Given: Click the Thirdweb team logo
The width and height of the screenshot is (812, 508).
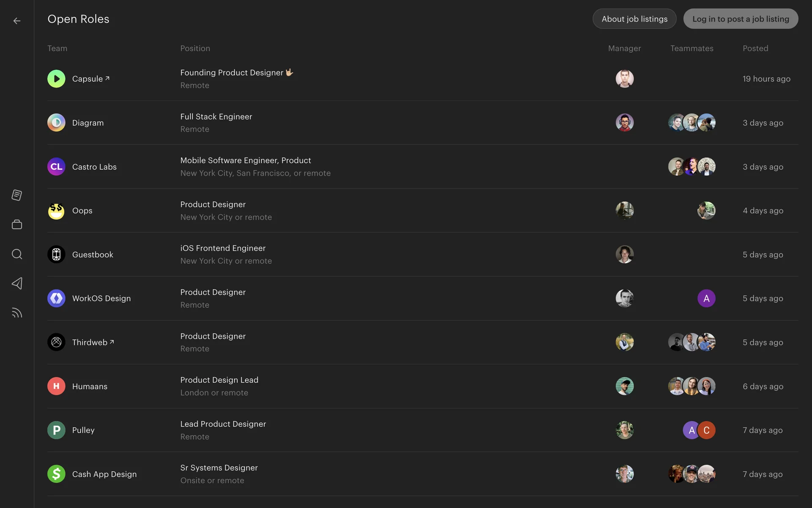Looking at the screenshot, I should click(x=56, y=342).
